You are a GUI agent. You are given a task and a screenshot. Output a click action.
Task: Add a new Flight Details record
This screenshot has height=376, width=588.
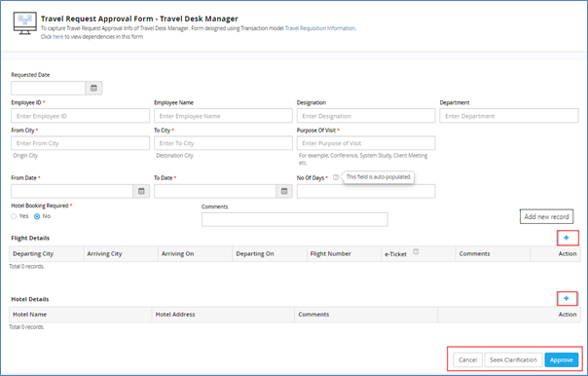[567, 238]
